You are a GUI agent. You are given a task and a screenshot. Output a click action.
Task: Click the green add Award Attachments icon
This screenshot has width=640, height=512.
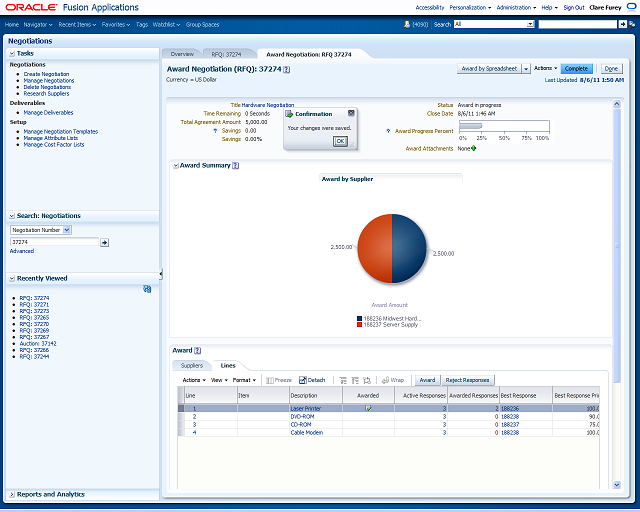473,148
